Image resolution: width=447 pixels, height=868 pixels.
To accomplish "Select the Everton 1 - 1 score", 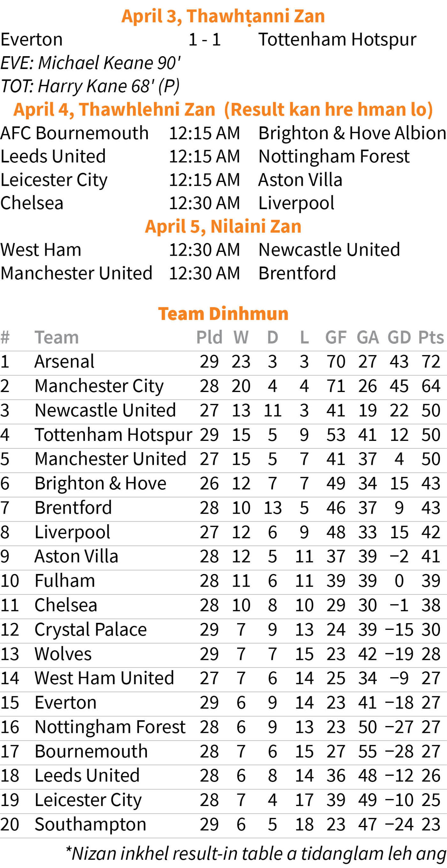I will pos(204,40).
